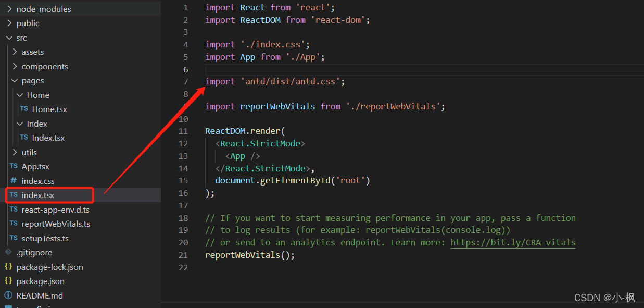The width and height of the screenshot is (644, 308).
Task: Open the https://bit.ly/CRA-vitals link
Action: (x=513, y=242)
